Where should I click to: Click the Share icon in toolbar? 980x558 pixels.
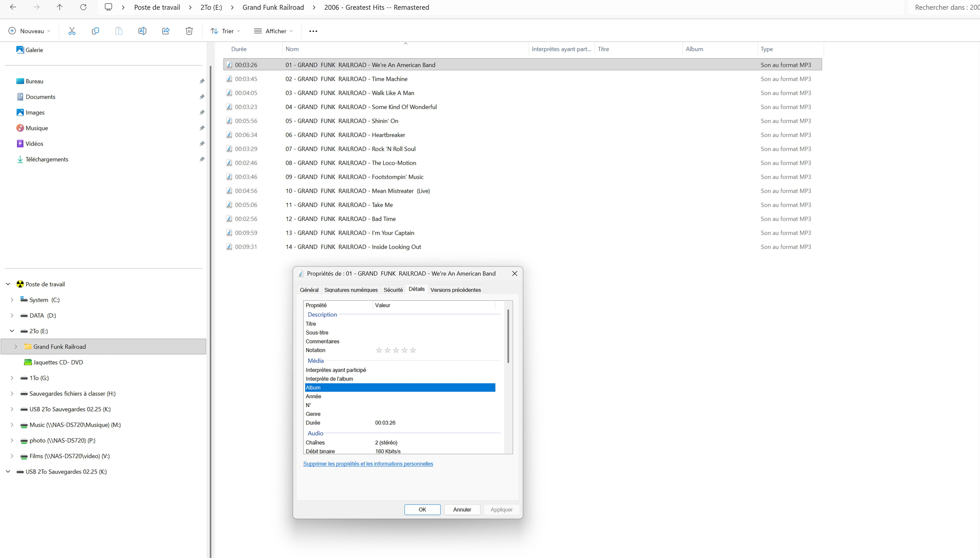[x=166, y=31]
